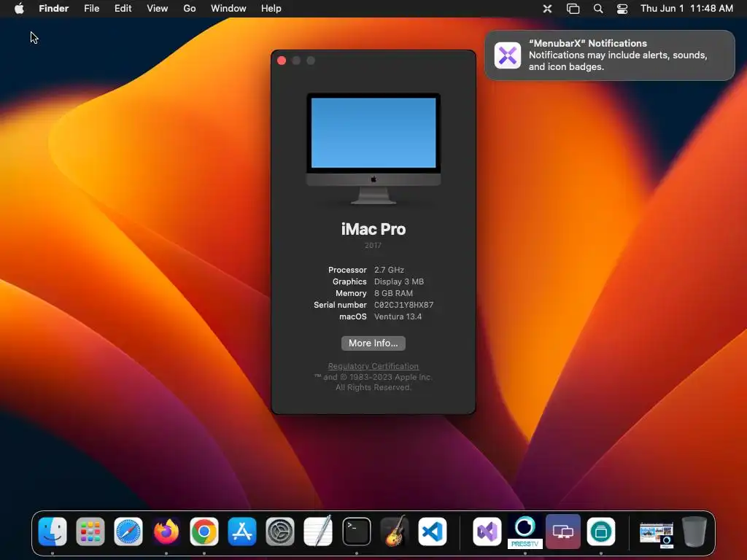Image resolution: width=747 pixels, height=560 pixels.
Task: Launch Safari from the Dock
Action: [128, 531]
